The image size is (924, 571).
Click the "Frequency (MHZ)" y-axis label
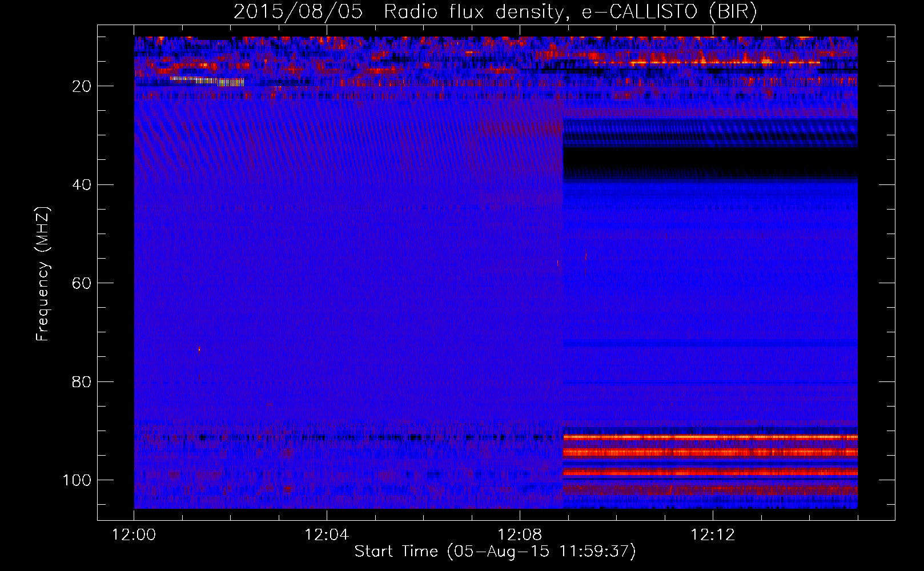pos(43,274)
